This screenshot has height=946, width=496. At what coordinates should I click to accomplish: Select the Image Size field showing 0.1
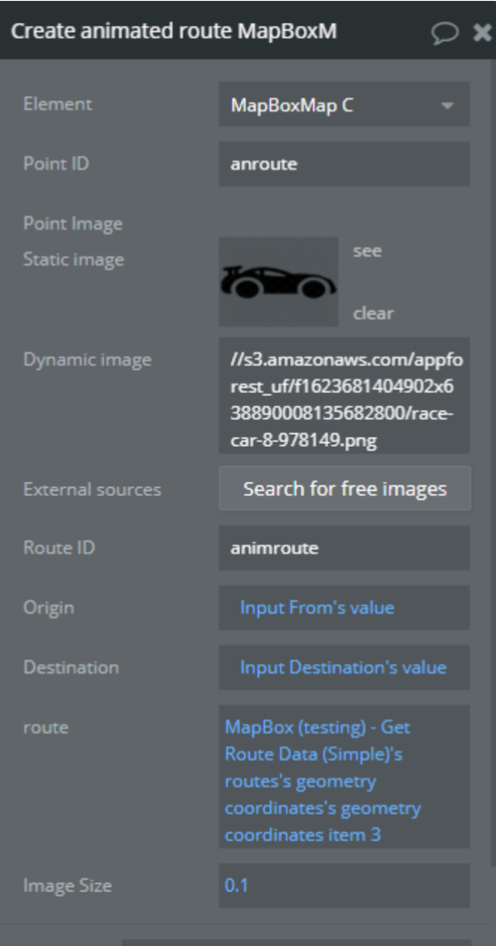(344, 885)
